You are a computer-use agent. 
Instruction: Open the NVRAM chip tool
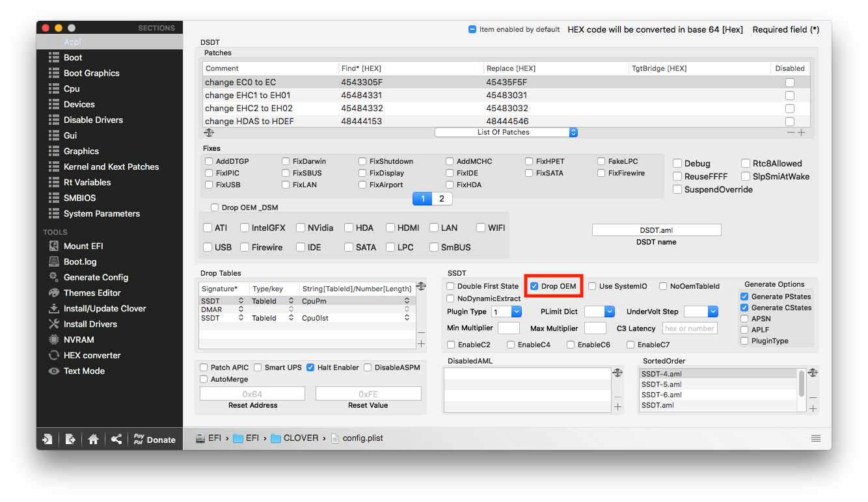[x=54, y=339]
